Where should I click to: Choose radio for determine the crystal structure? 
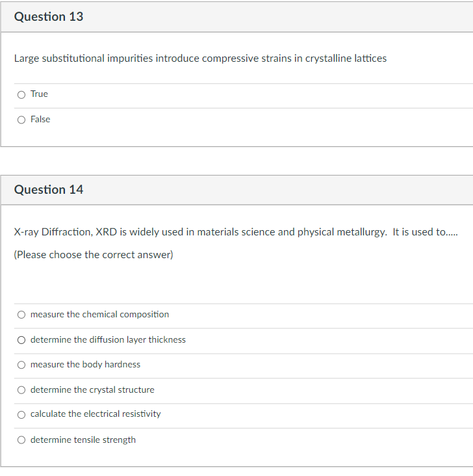(x=21, y=390)
